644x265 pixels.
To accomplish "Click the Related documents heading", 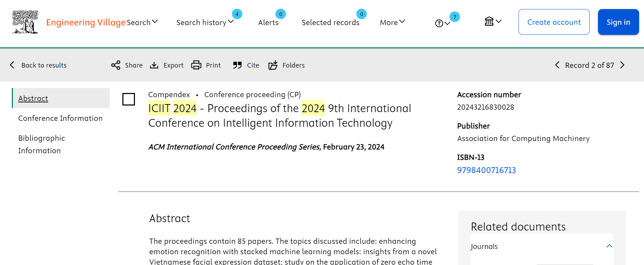I will point(518,227).
